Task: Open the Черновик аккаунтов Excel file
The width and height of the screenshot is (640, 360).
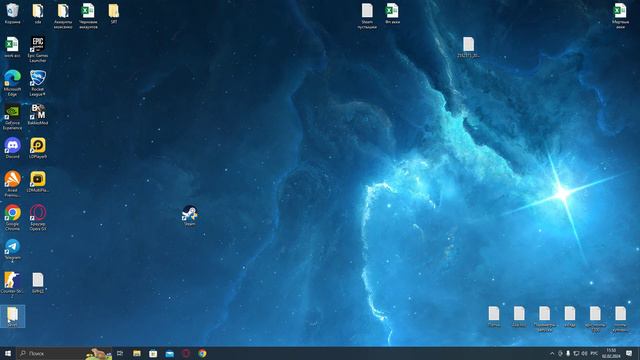Action: pos(88,16)
